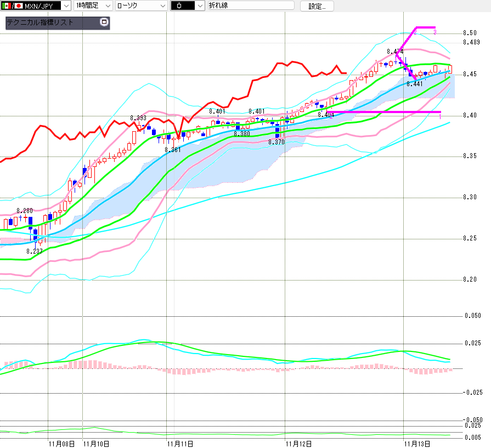
Task: Expand the ローソク chart type dropdown
Action: click(x=162, y=5)
